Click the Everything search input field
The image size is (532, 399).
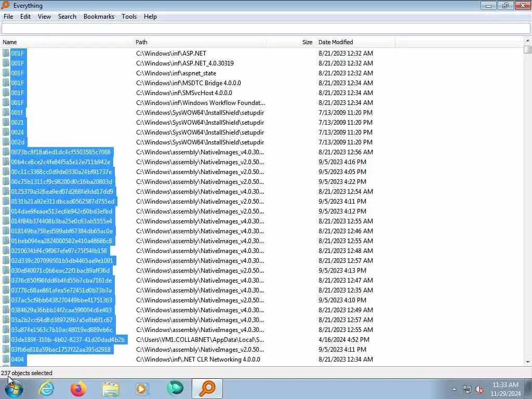[265, 29]
